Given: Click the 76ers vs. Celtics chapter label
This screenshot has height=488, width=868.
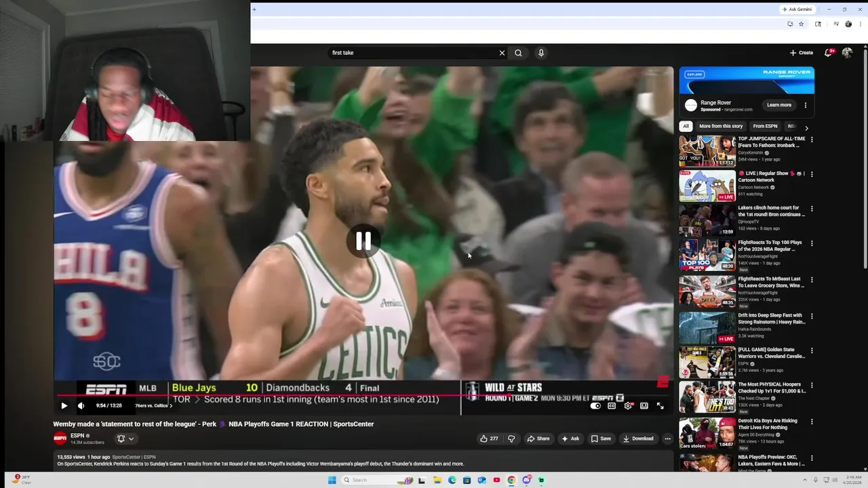Looking at the screenshot, I should [x=153, y=406].
